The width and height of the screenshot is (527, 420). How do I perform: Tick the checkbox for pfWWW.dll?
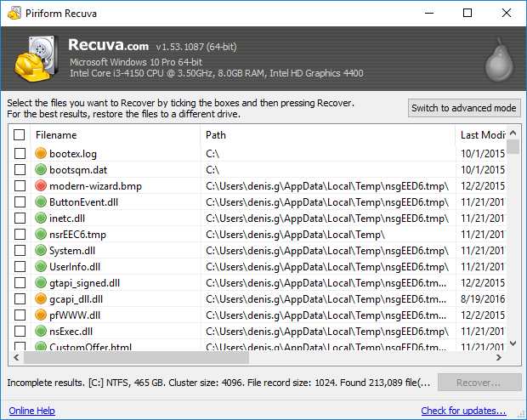point(20,315)
